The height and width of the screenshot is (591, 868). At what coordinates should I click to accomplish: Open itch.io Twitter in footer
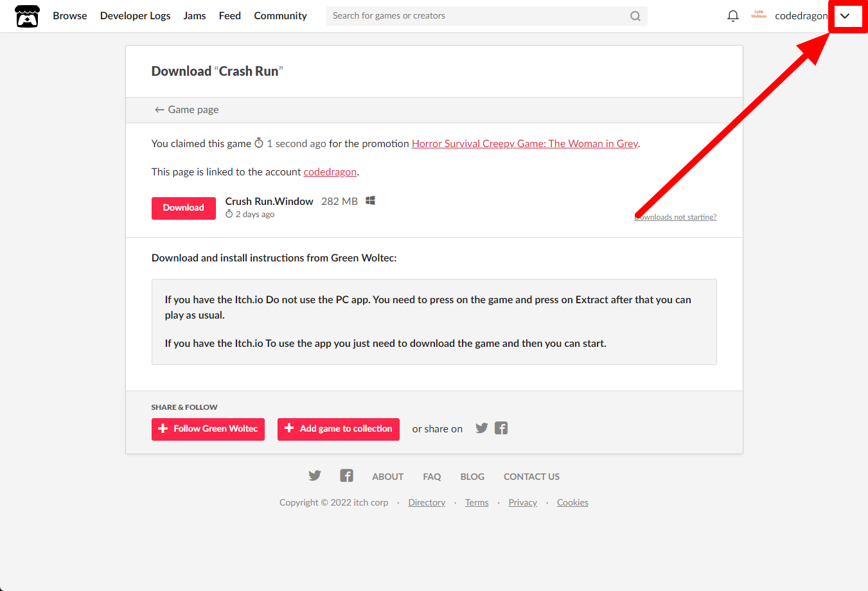(315, 475)
